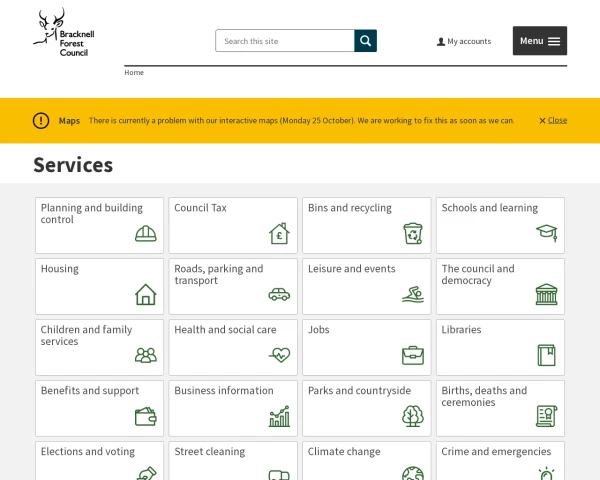Click the Home breadcrumb link

coord(134,73)
